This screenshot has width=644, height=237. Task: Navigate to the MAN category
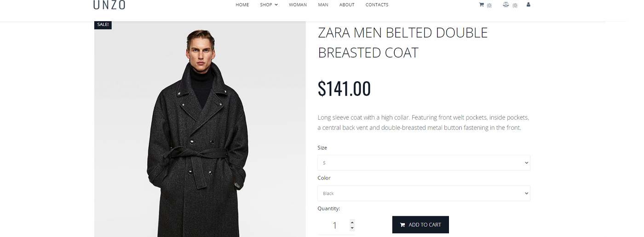point(323,5)
